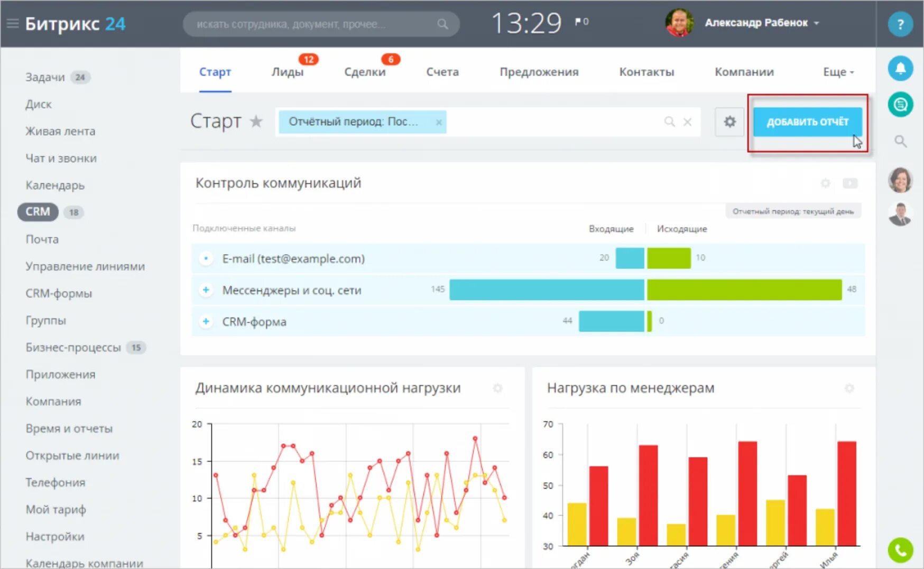This screenshot has height=569, width=924.
Task: Open the Отчетный период: текущий день selector
Action: (793, 211)
